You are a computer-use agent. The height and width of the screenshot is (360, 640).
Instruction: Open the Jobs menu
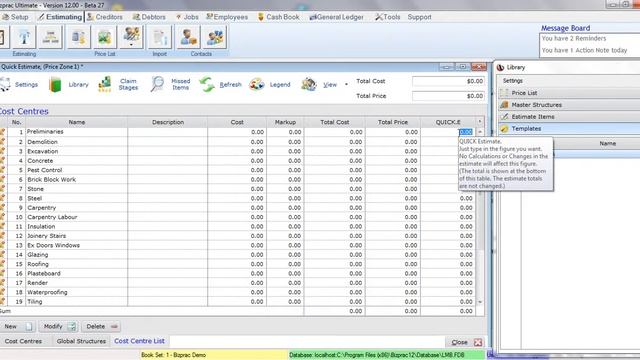tap(187, 17)
